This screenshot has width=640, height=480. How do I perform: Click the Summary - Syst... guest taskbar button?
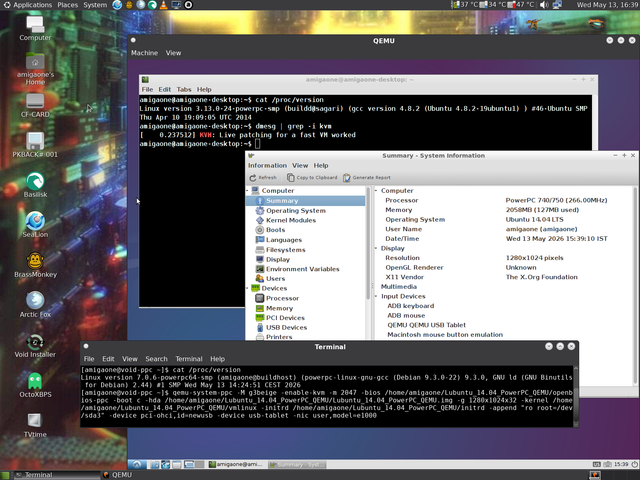click(x=297, y=464)
